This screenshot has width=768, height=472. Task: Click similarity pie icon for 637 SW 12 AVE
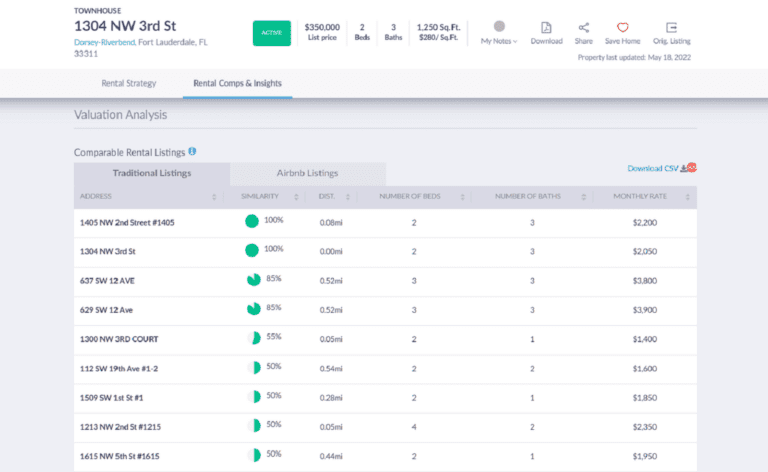252,280
